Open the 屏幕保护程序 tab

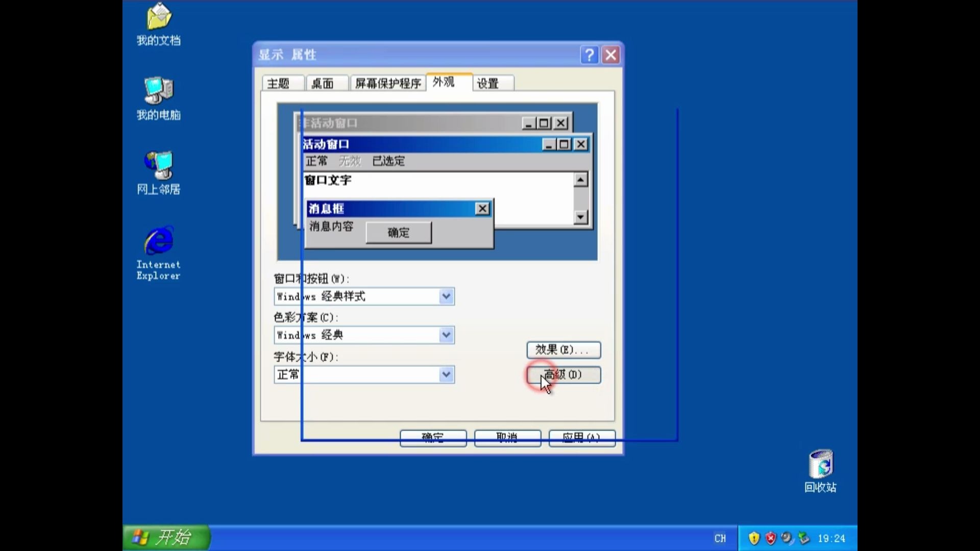(x=387, y=83)
